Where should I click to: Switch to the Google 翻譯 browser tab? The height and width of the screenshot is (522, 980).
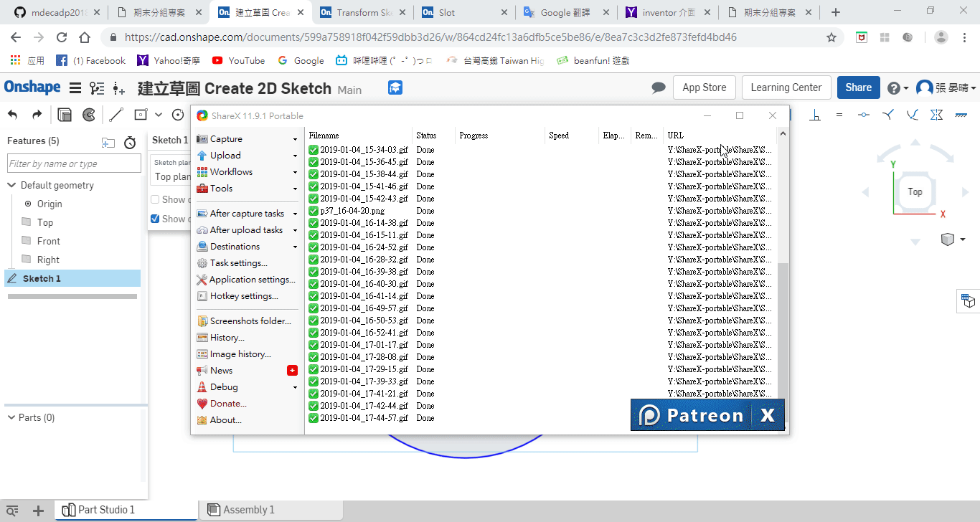566,12
